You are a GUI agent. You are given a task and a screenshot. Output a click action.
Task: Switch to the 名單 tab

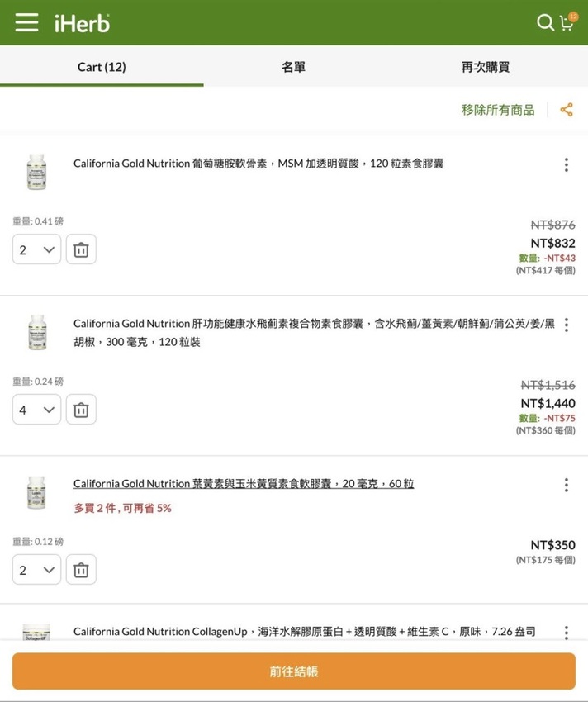293,67
